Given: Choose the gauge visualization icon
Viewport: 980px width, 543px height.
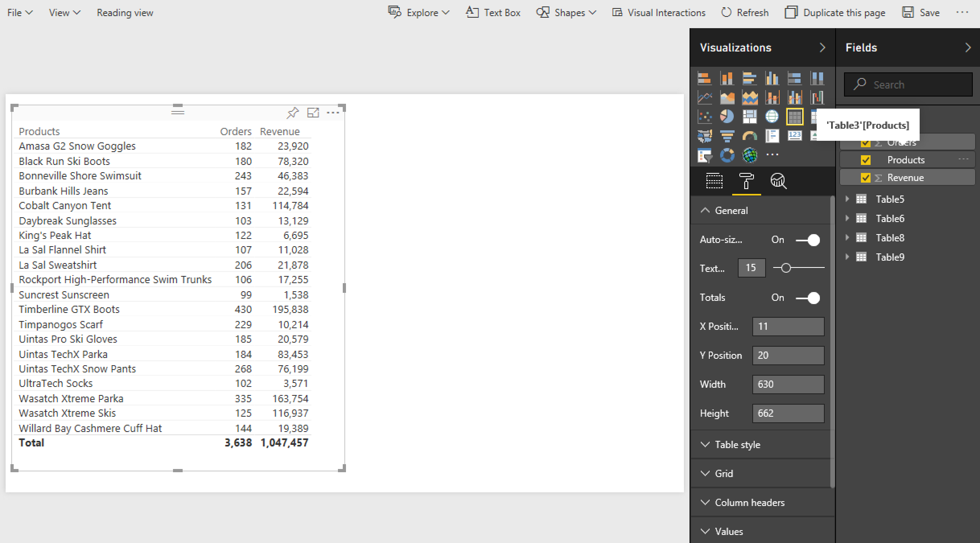Looking at the screenshot, I should (x=749, y=136).
